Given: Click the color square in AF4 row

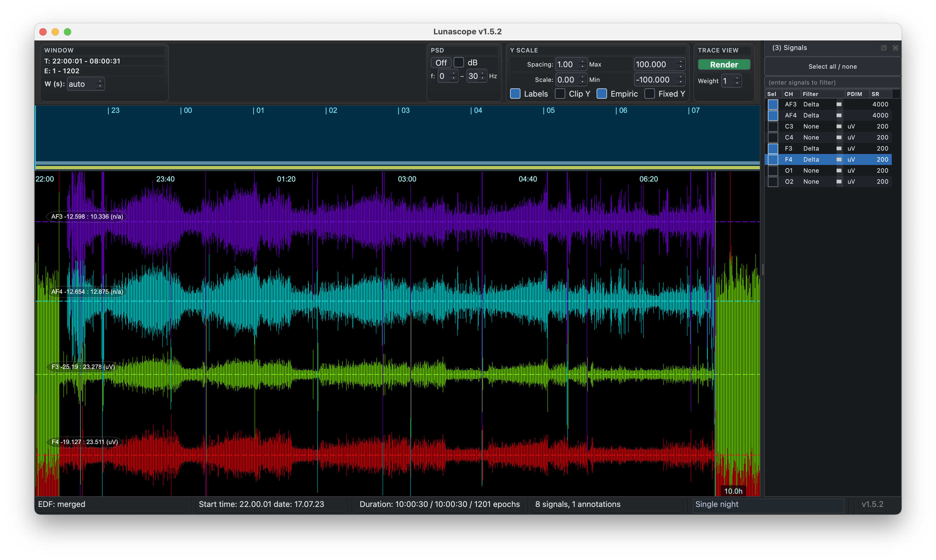Looking at the screenshot, I should click(839, 116).
